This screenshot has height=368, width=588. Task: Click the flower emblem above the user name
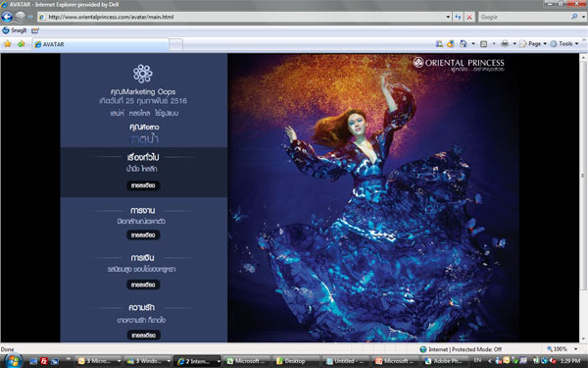142,74
